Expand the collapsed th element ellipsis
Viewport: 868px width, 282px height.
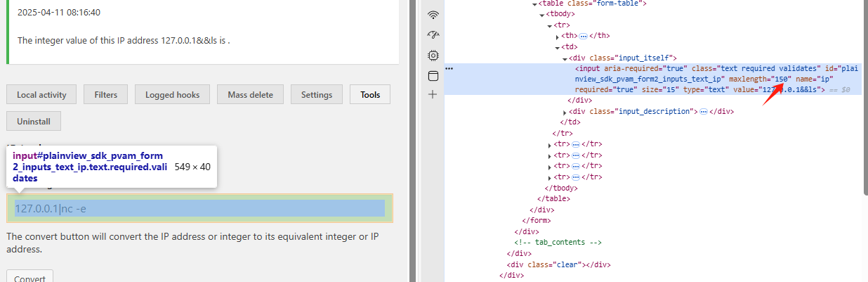pos(583,36)
